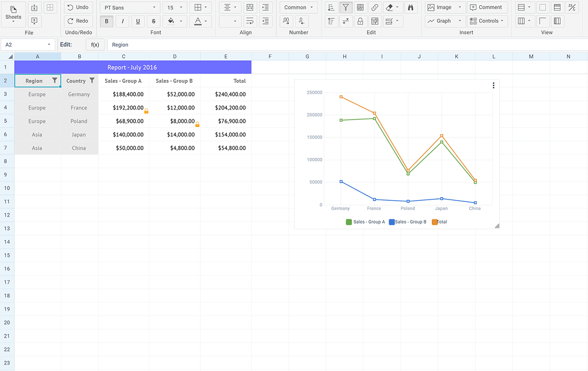Open the Common number format dropdown
Viewport: 588px width, 371px height.
(299, 8)
